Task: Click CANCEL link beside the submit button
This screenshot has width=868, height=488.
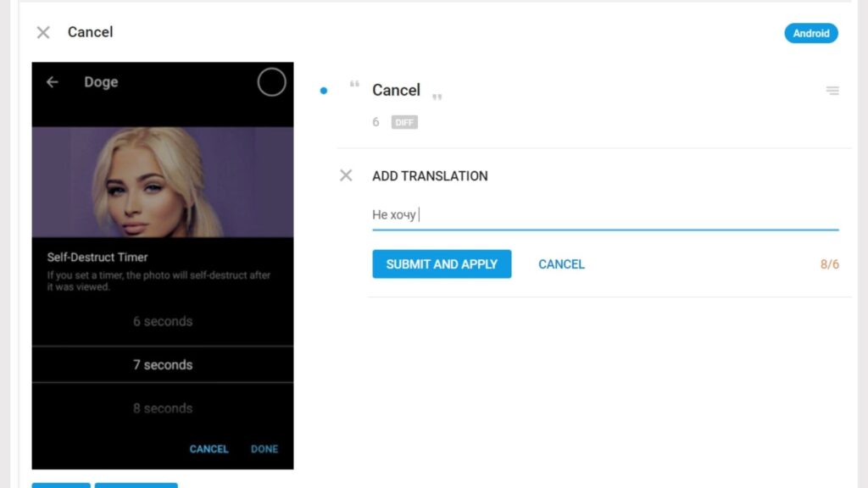Action: coord(561,264)
